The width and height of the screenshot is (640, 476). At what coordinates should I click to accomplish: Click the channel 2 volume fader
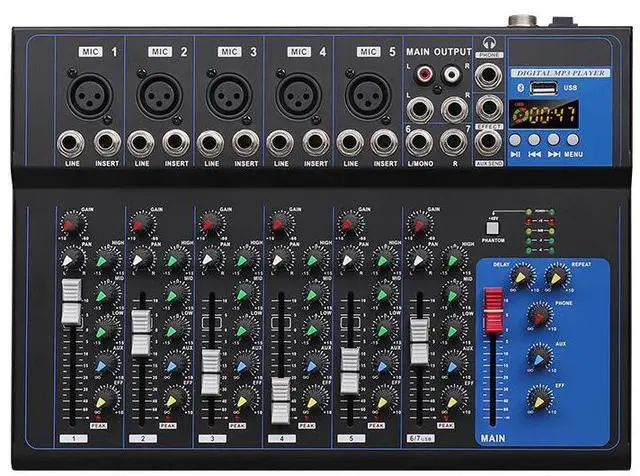click(141, 333)
